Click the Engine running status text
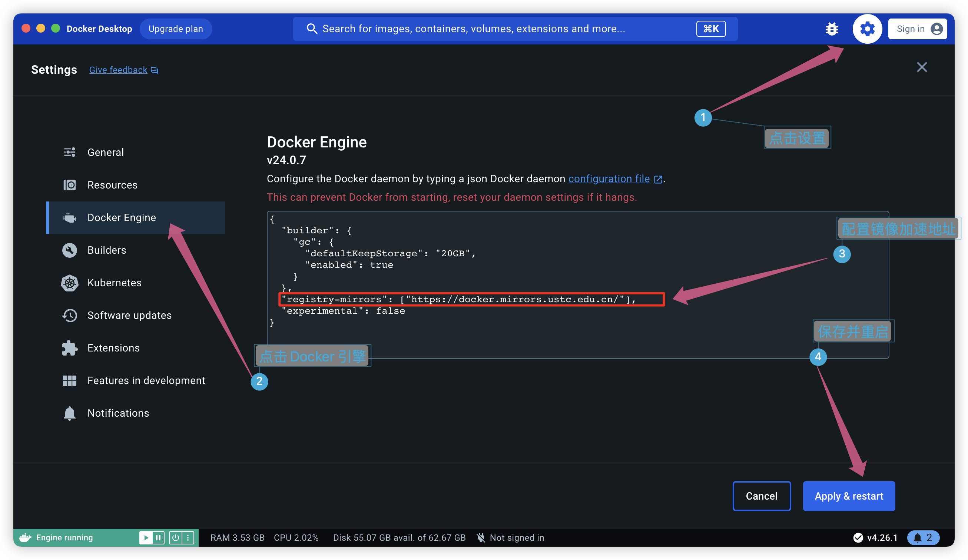 [64, 538]
